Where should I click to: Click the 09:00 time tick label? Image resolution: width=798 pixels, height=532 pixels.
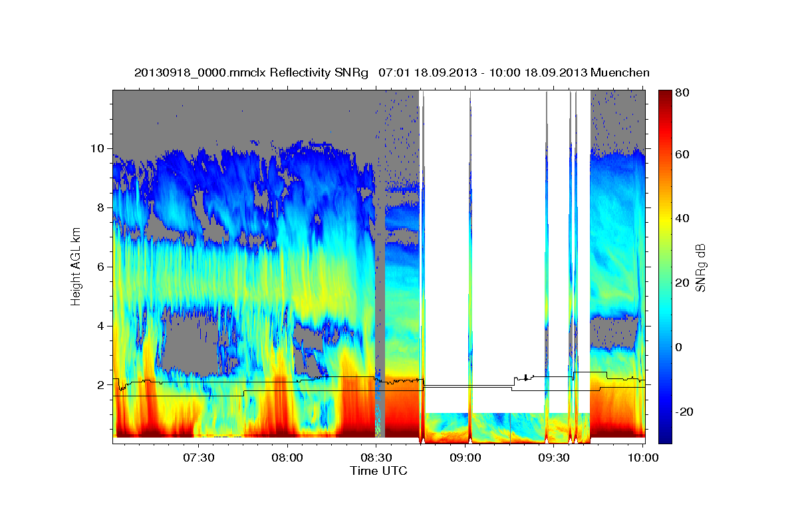click(465, 458)
